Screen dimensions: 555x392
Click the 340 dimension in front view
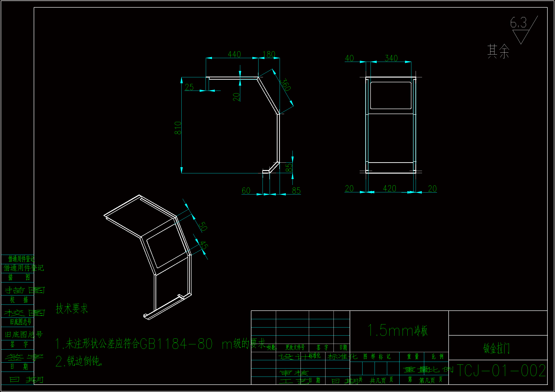391,58
